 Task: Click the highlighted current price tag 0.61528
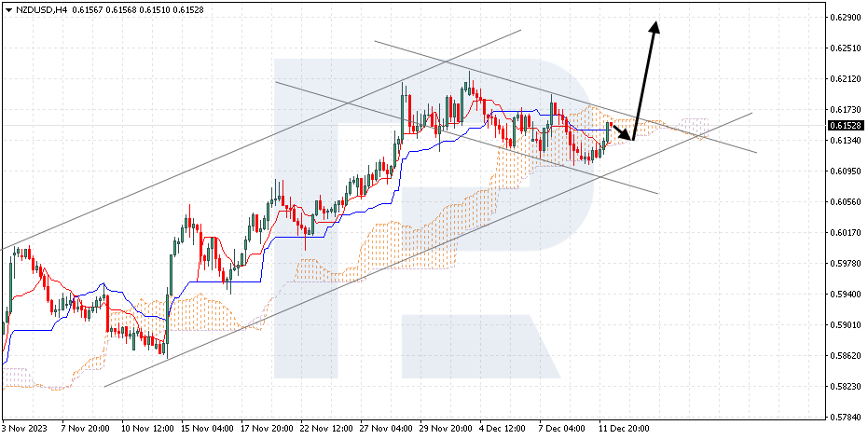point(844,125)
